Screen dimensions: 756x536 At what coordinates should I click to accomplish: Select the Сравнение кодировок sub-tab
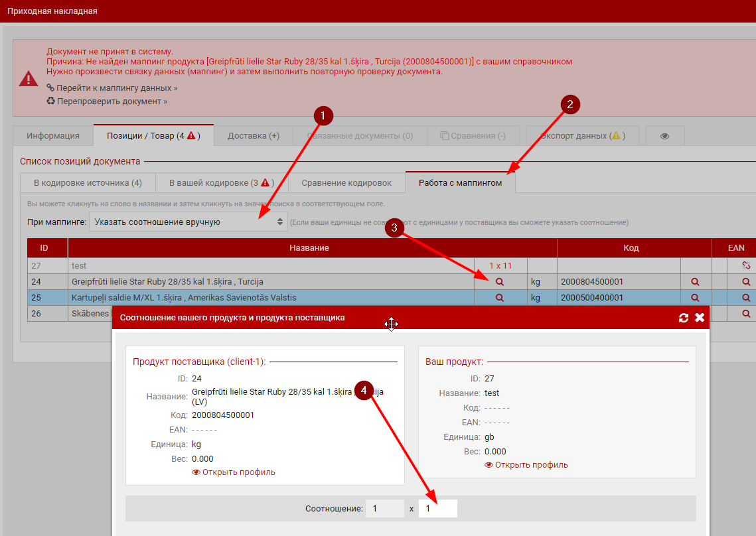(x=346, y=183)
